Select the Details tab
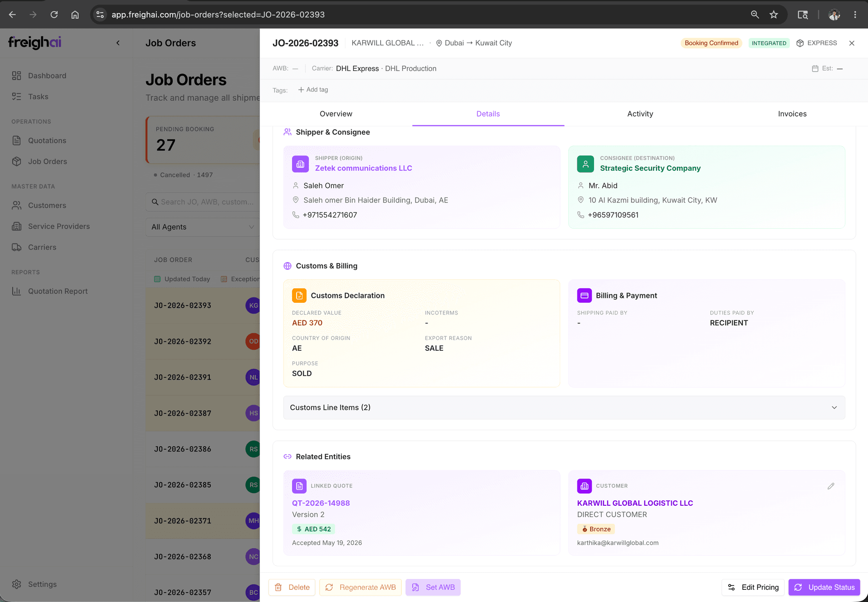This screenshot has width=868, height=602. click(488, 114)
